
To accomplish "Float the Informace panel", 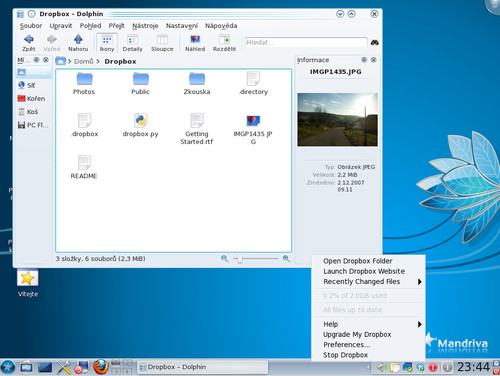I will point(364,60).
